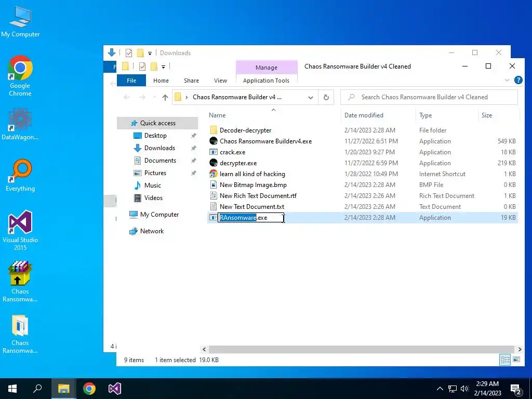Click the Forward navigation arrow
Image resolution: width=532 pixels, height=399 pixels.
(x=142, y=97)
